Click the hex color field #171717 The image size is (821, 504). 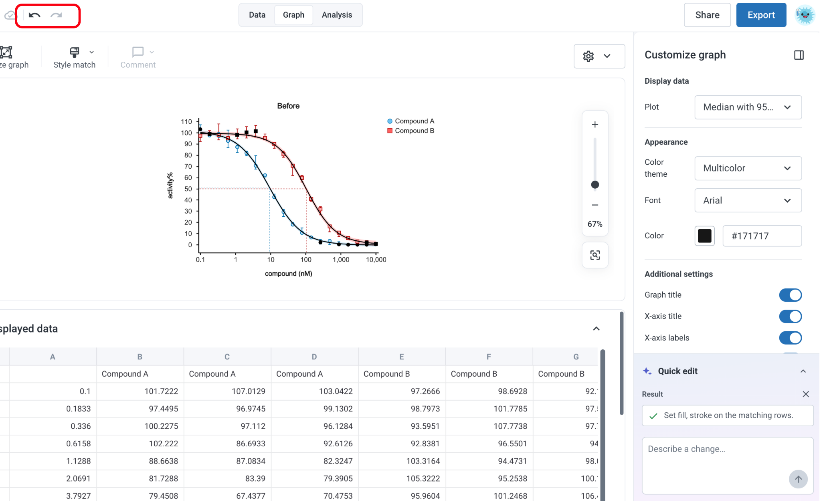tap(762, 236)
